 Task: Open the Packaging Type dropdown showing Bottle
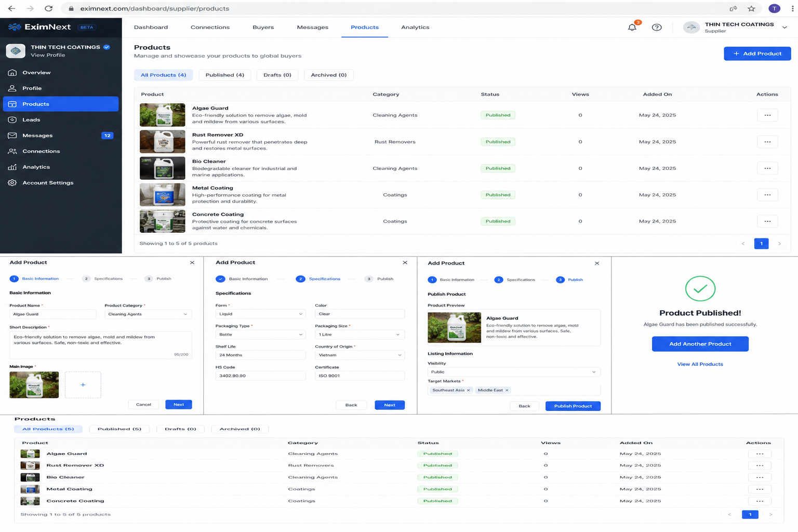click(x=260, y=335)
